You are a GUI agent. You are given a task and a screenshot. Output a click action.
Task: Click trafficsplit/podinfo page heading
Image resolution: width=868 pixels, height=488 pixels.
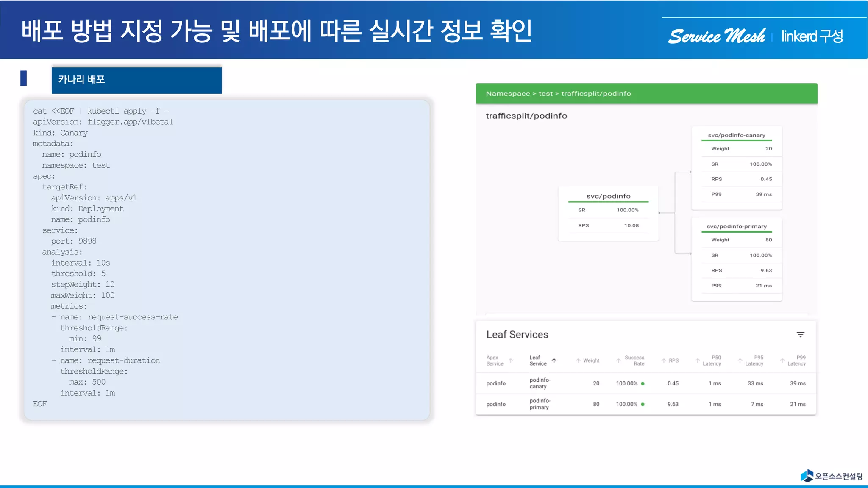point(526,116)
